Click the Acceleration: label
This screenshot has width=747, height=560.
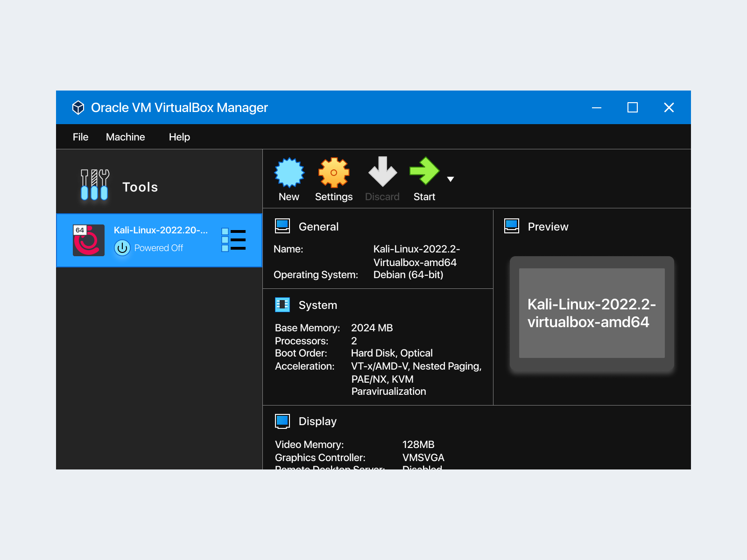click(305, 366)
